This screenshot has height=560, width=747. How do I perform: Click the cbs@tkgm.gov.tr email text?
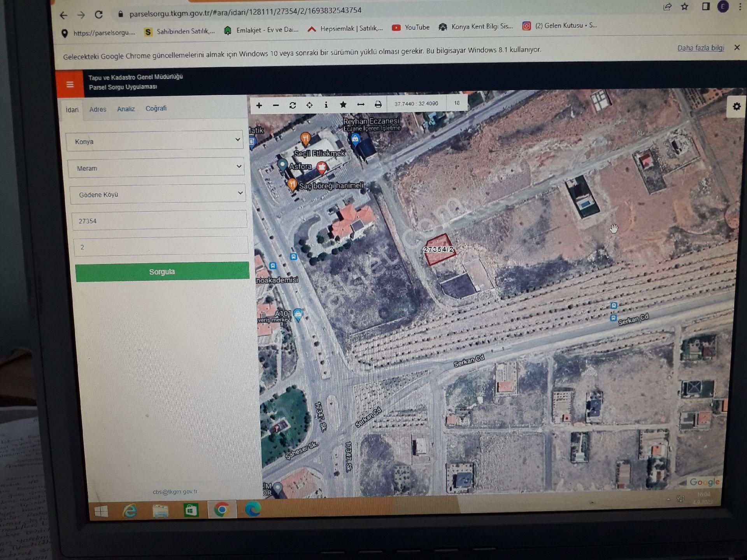click(175, 492)
